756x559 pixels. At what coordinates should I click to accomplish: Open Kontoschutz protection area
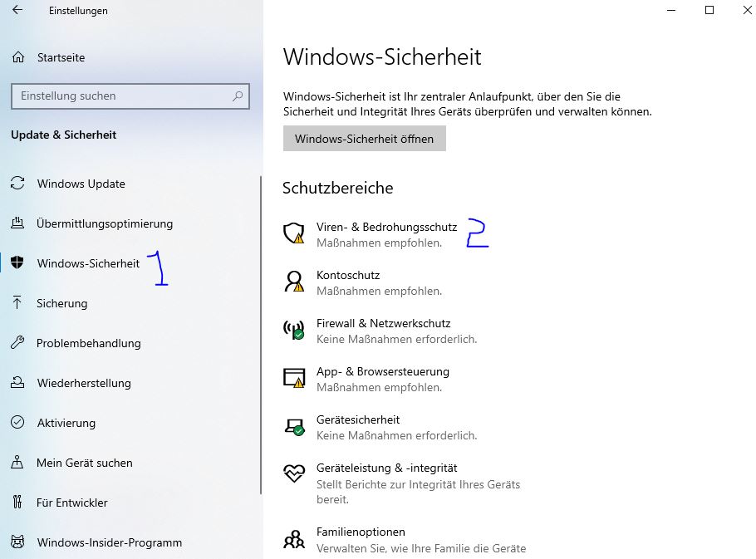click(x=348, y=275)
